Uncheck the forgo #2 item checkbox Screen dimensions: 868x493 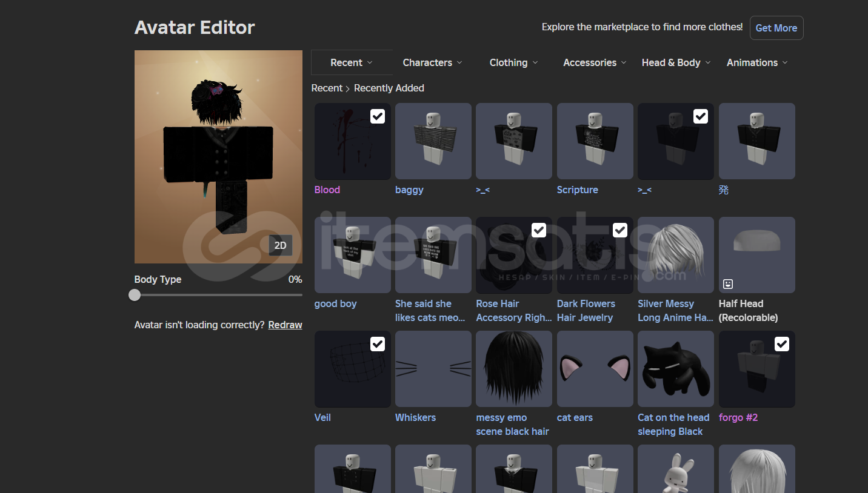pos(782,344)
